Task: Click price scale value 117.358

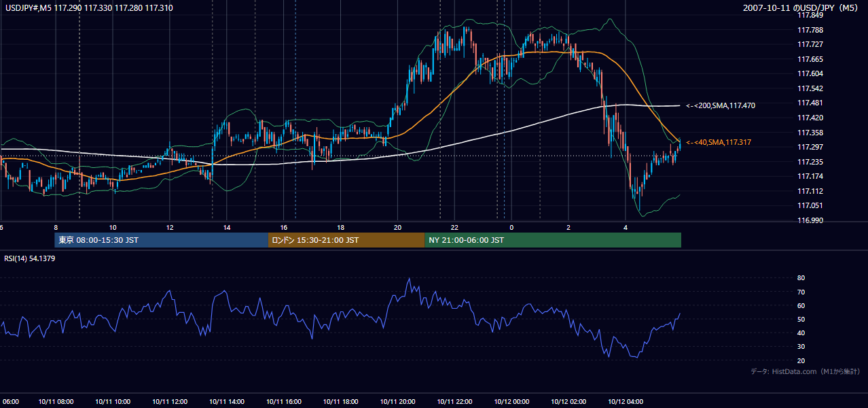Action: click(x=809, y=133)
